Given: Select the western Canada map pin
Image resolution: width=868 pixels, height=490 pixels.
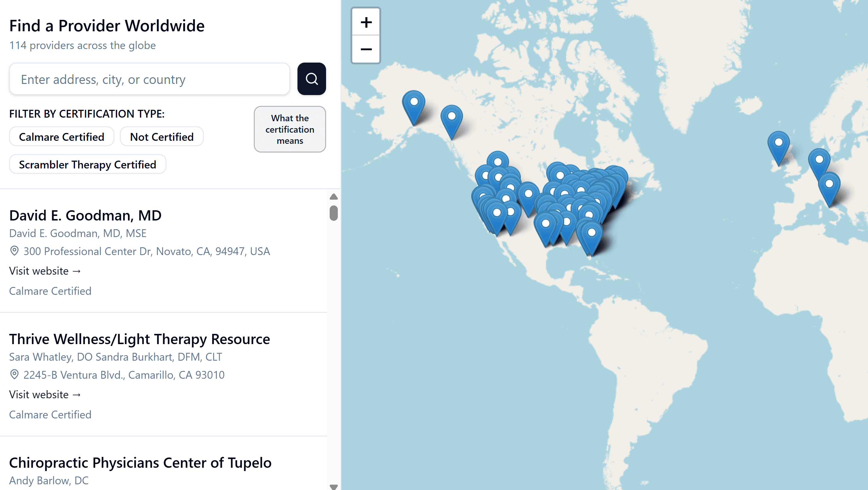Looking at the screenshot, I should point(452,122).
